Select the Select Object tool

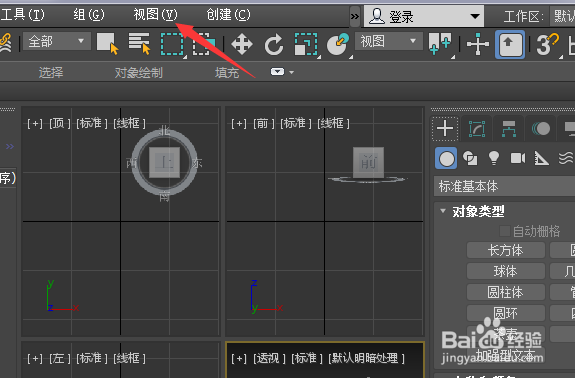[x=107, y=44]
